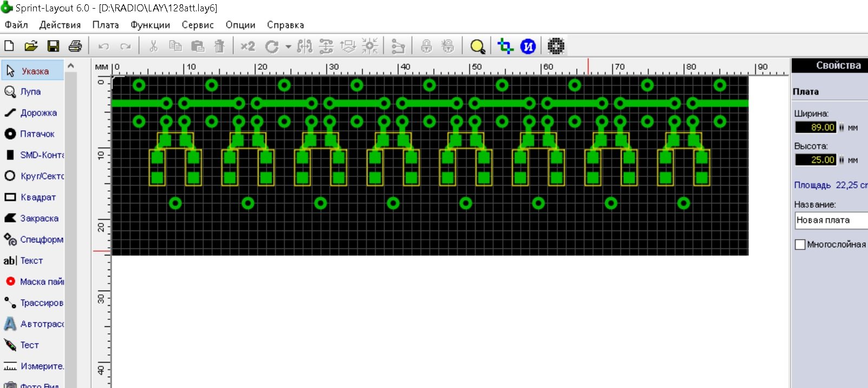
Task: Click the snap to grid icon
Action: click(x=370, y=46)
